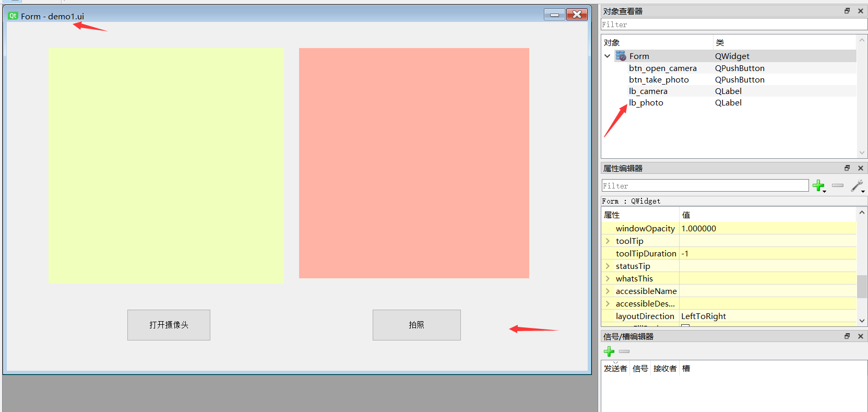Click object inspector scrollbar up arrow

[862, 40]
